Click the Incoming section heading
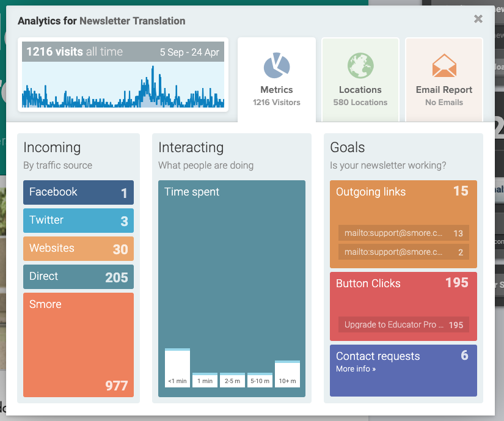504x421 pixels. tap(52, 147)
